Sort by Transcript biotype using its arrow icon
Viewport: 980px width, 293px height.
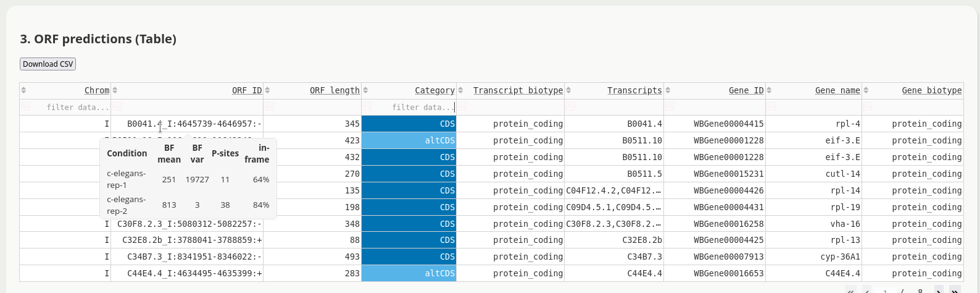click(460, 90)
